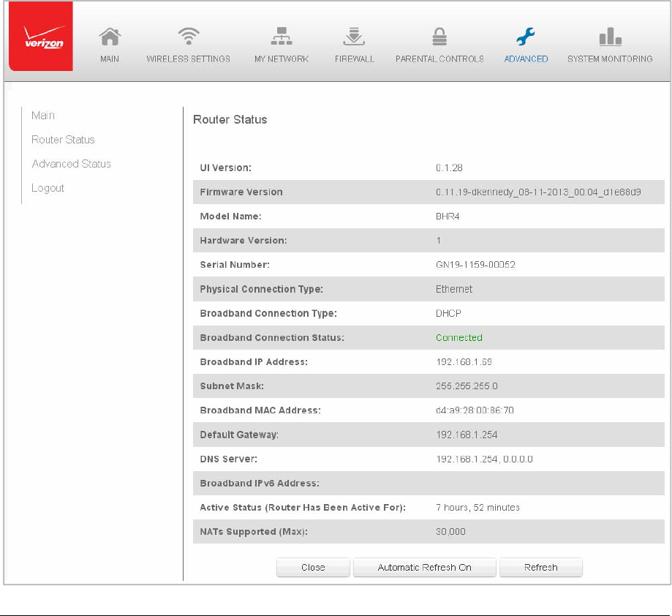This screenshot has height=616, width=672.
Task: Click the green Connected status
Action: tap(459, 338)
